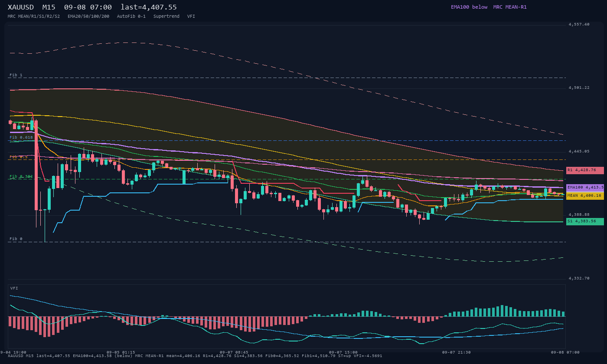Click the 09-05 01:15 time axis label

click(121, 352)
